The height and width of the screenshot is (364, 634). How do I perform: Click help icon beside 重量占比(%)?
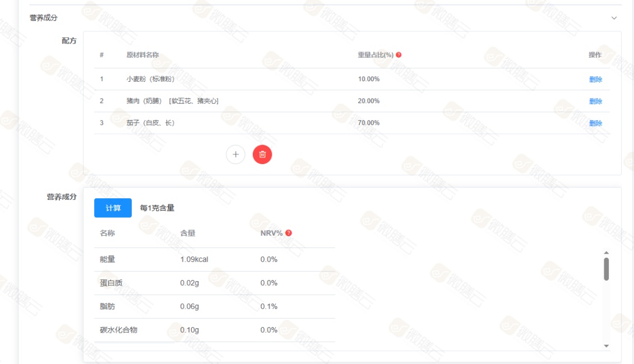399,55
